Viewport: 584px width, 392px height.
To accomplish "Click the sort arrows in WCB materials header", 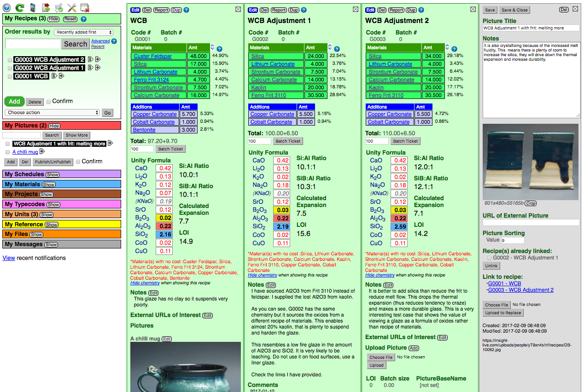I will tap(212, 47).
